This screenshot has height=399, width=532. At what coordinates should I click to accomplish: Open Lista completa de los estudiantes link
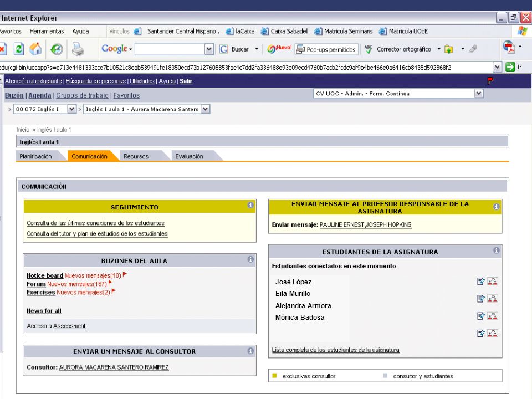coord(336,350)
